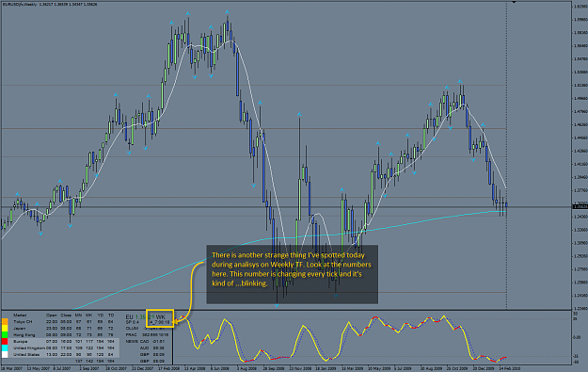The width and height of the screenshot is (588, 372).
Task: Click the "CAD" news currency entry
Action: (x=144, y=342)
